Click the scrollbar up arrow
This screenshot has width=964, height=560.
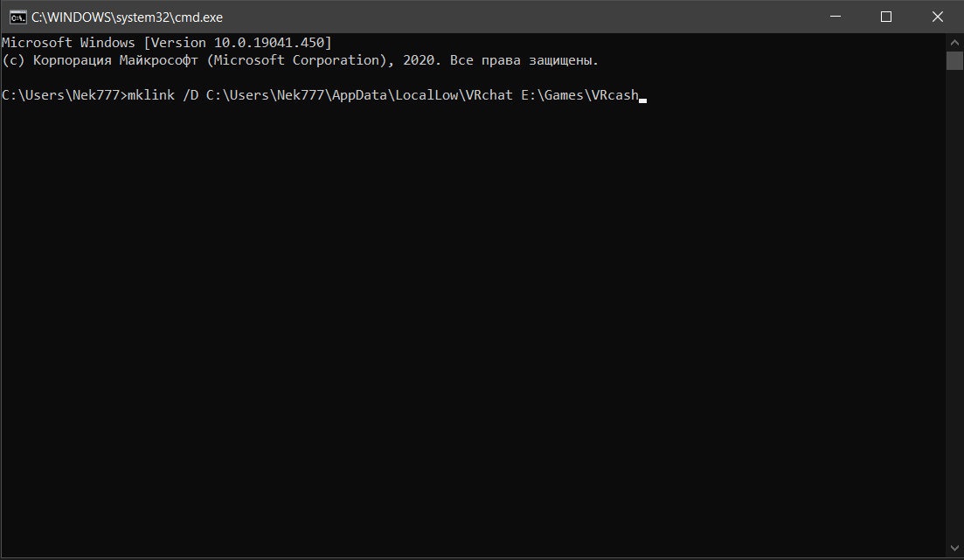(x=954, y=42)
